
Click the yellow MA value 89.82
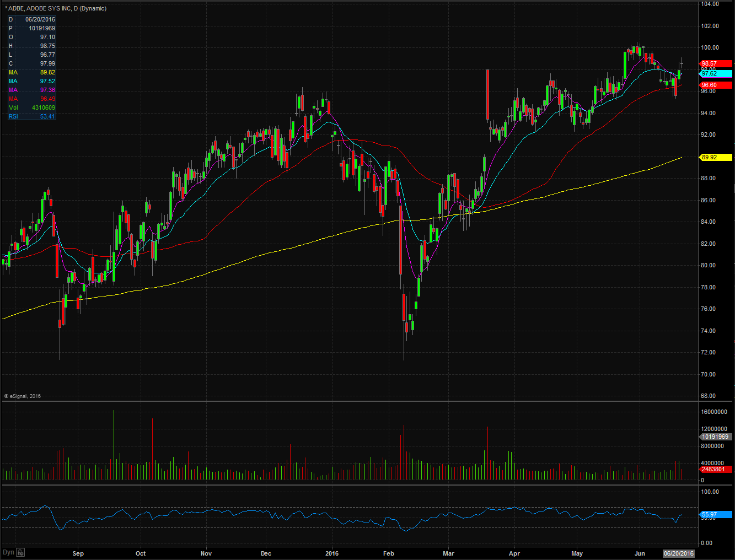pyautogui.click(x=47, y=72)
